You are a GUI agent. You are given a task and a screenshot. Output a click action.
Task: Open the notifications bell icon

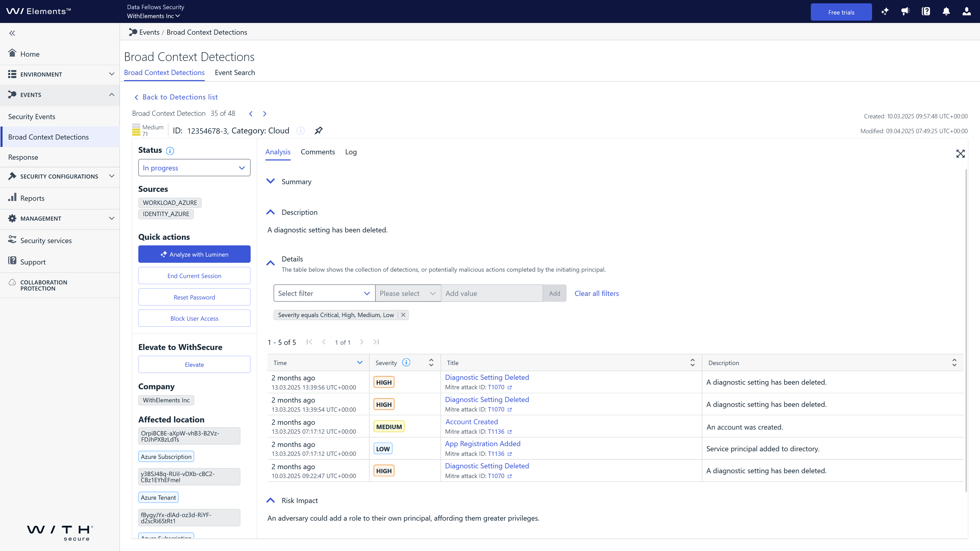point(946,12)
